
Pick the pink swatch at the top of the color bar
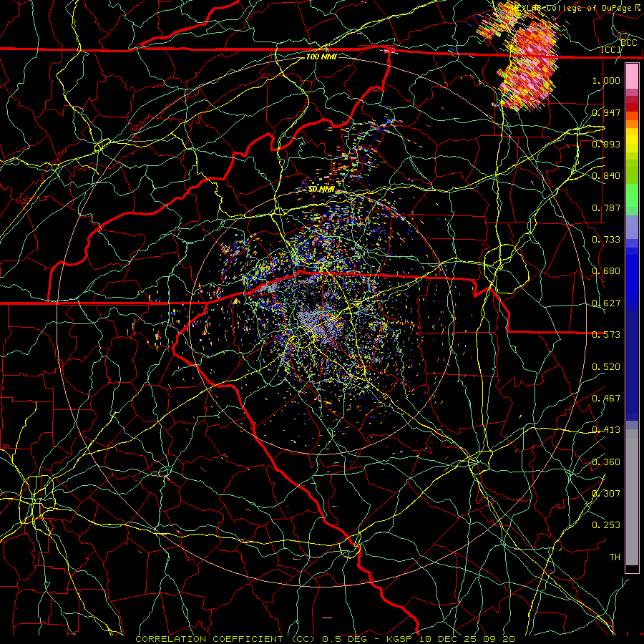(632, 76)
